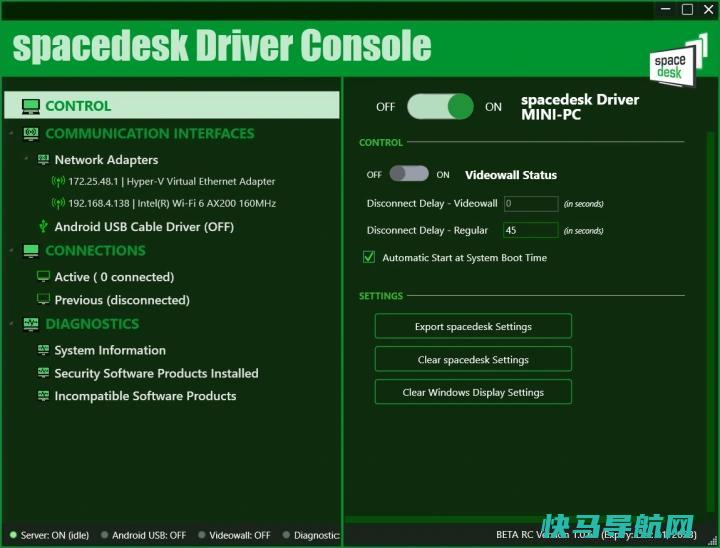Click the Disconnect Delay - Videowall field
720x548 pixels.
click(531, 203)
